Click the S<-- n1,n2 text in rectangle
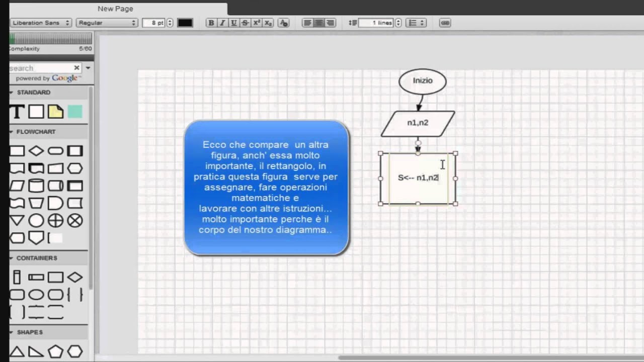644x362 pixels. tap(418, 177)
